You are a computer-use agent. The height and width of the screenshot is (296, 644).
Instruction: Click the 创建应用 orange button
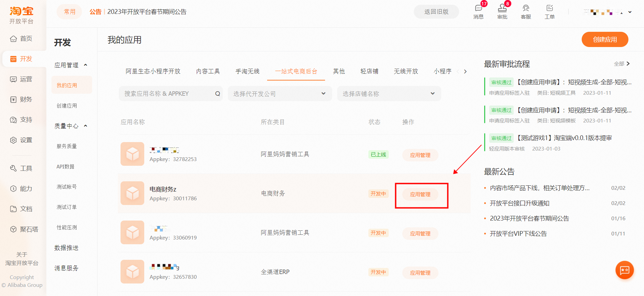(x=605, y=40)
